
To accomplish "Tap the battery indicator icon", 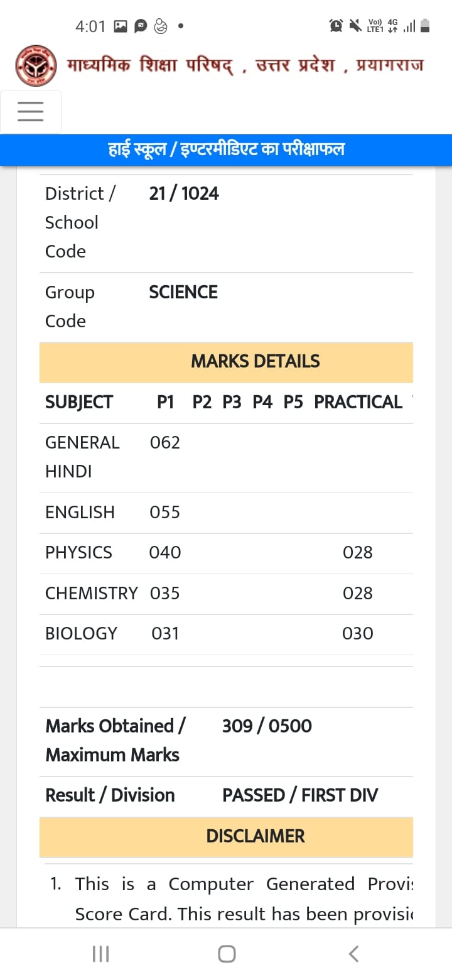I will point(425,26).
